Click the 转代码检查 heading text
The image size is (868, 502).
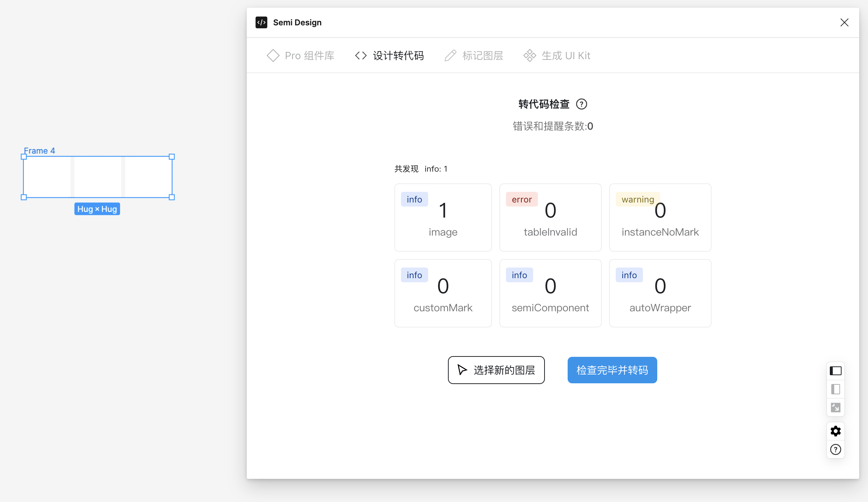point(544,104)
